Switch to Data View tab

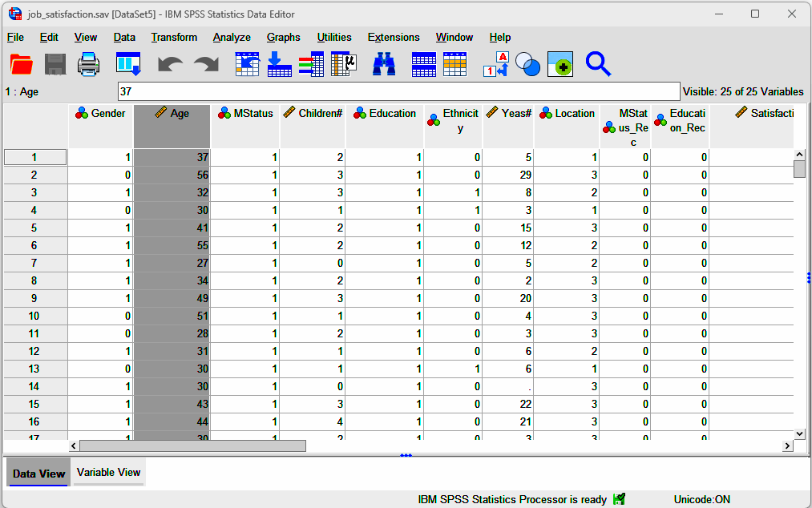pyautogui.click(x=37, y=472)
